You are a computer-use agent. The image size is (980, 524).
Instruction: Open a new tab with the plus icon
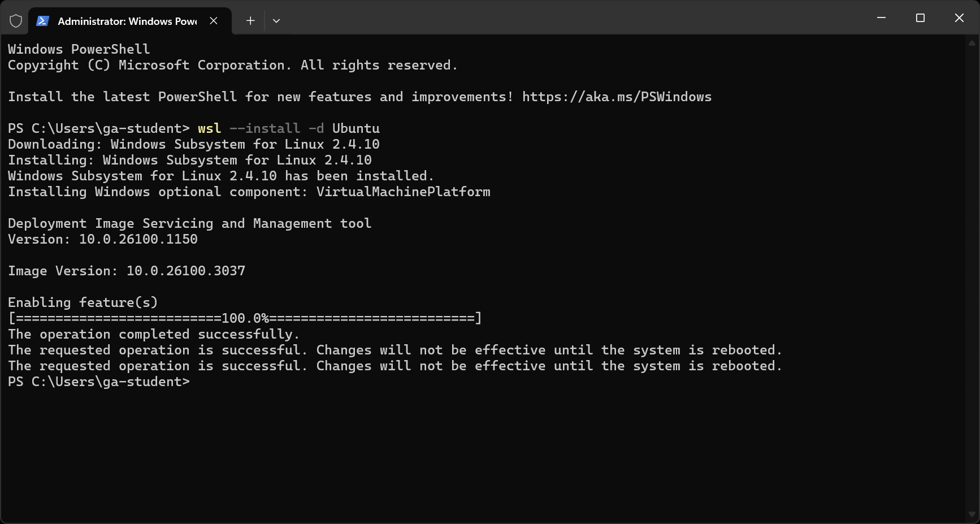[x=250, y=20]
